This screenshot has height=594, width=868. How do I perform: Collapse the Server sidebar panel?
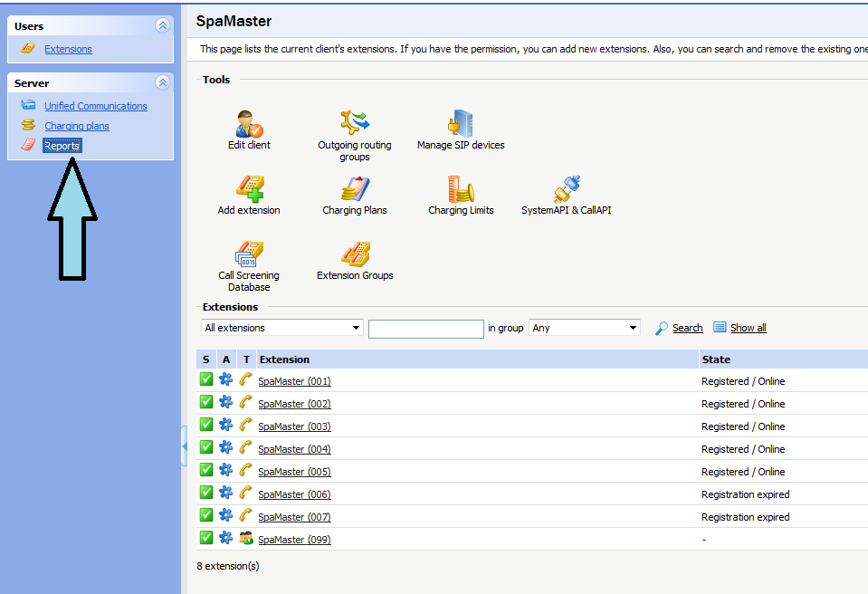pyautogui.click(x=163, y=83)
